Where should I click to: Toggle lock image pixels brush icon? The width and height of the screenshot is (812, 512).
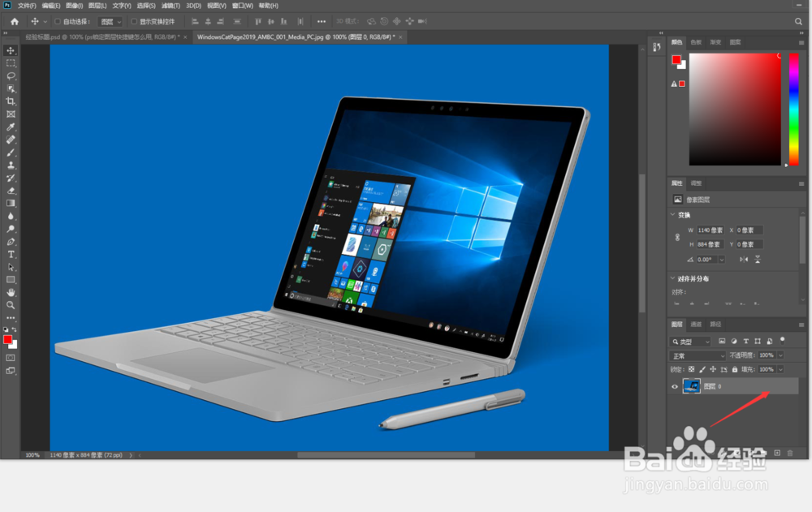click(x=702, y=369)
